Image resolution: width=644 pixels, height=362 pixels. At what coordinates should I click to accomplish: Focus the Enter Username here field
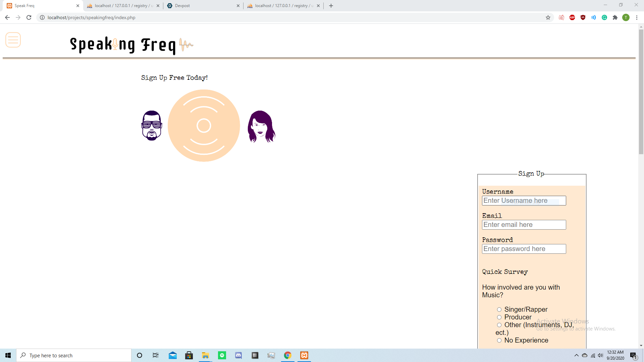[524, 201]
